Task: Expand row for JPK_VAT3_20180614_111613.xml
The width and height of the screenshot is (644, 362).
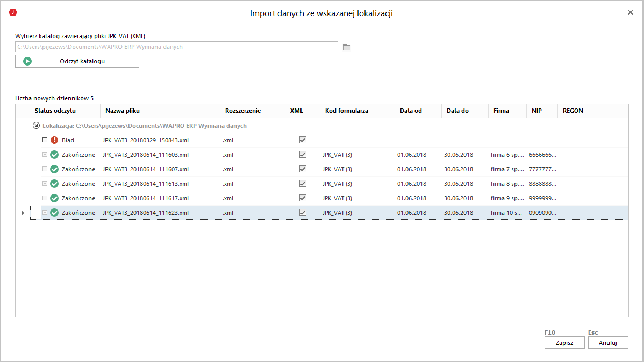Action: [x=45, y=184]
